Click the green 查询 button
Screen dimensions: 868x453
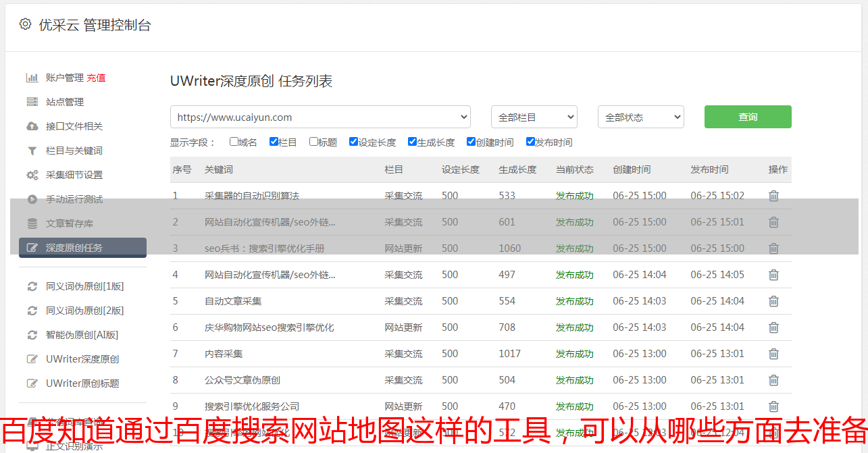coord(748,117)
